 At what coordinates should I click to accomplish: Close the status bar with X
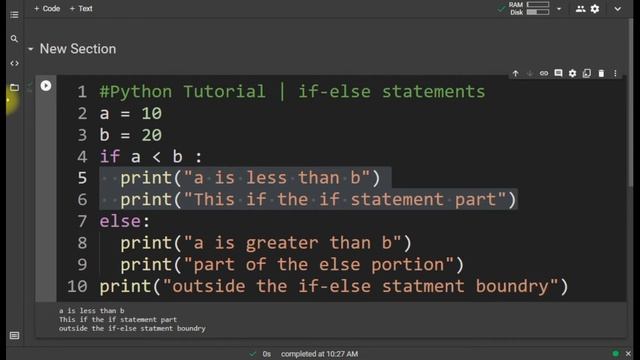click(x=628, y=353)
